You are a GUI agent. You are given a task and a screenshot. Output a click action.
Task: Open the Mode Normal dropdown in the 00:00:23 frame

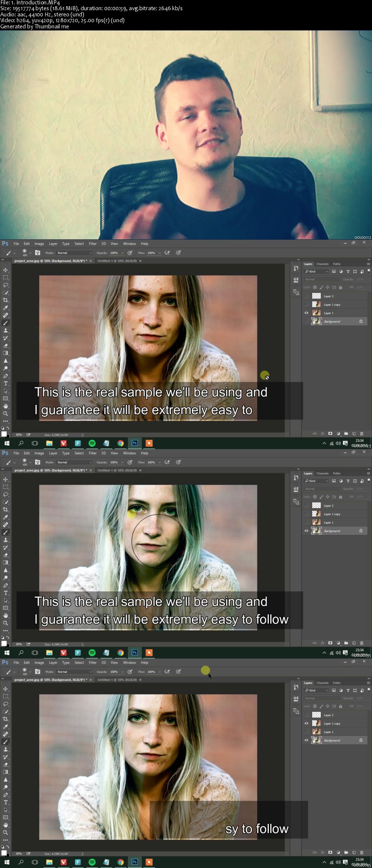74,253
